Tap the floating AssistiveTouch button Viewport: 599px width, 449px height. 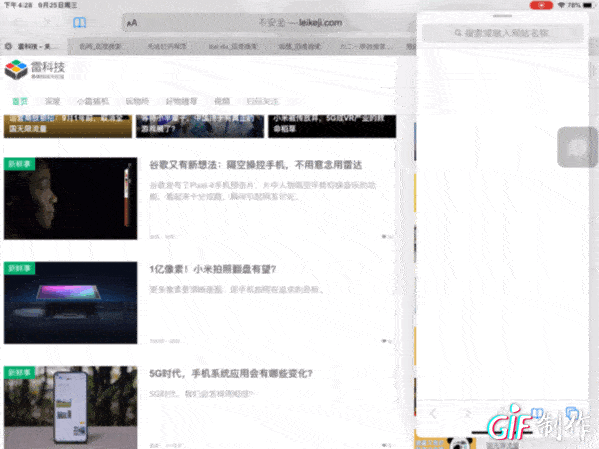577,147
